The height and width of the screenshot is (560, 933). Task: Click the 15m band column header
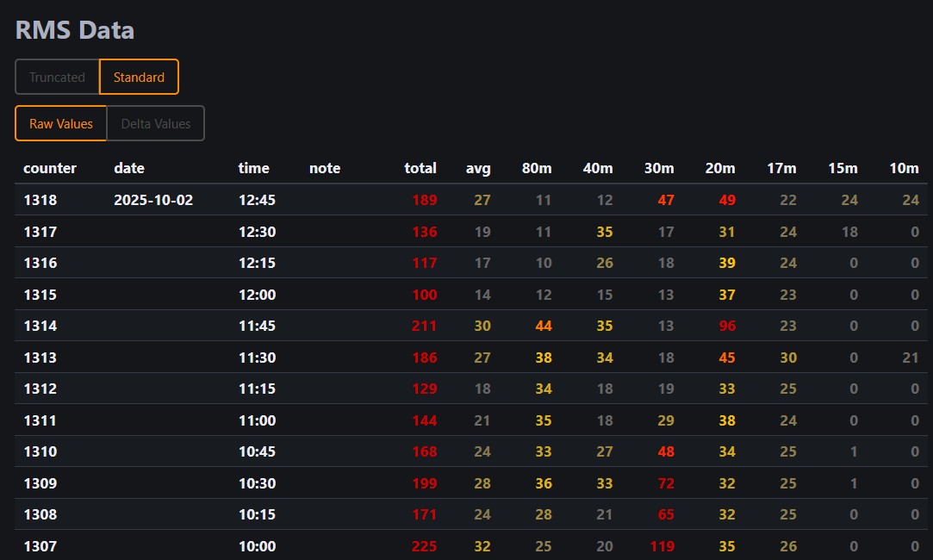click(x=843, y=168)
